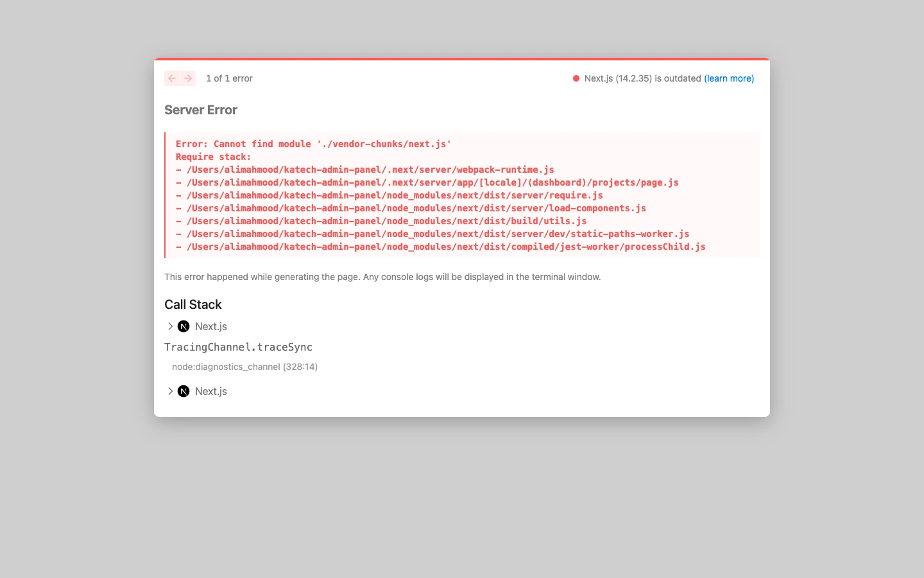The image size is (924, 578).
Task: Click the second Next.js logo in Call Stack
Action: coord(184,391)
